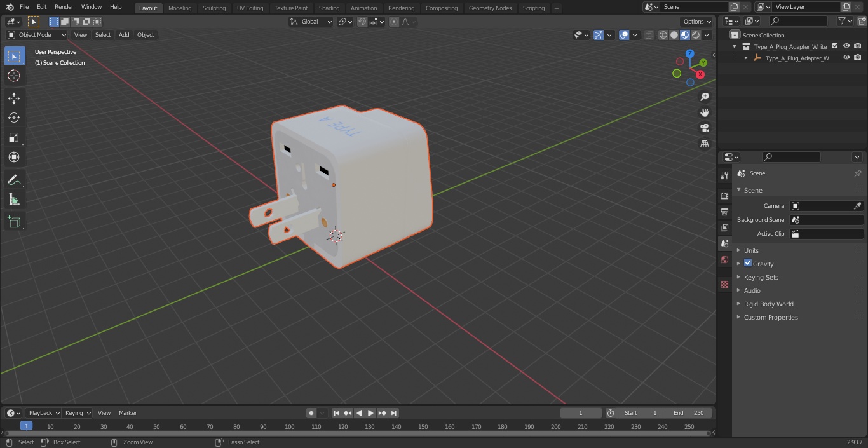Open the outliner filter dropdown
This screenshot has height=448, width=868.
coord(844,21)
